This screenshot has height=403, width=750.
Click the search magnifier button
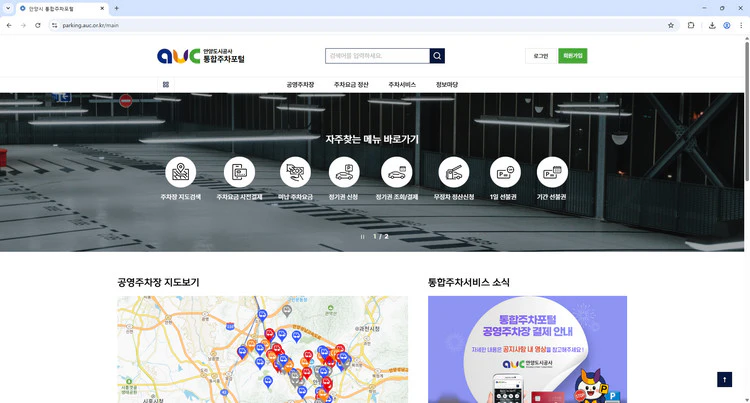coord(437,56)
